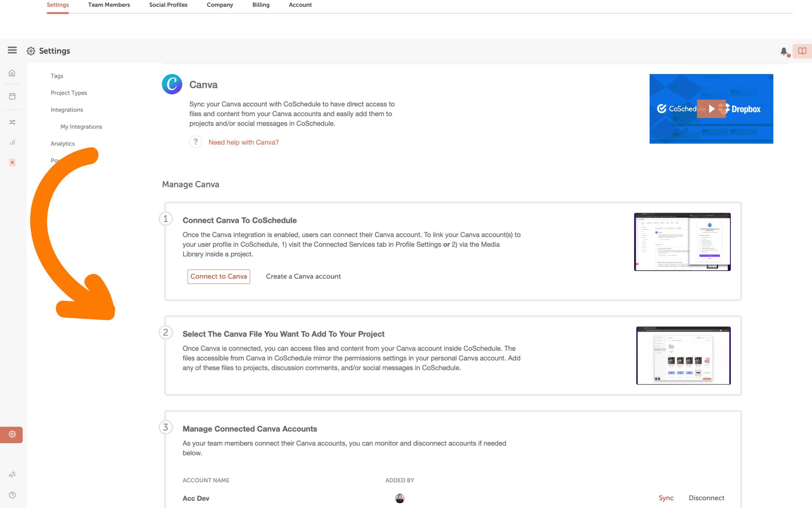Switch to the Team Members tab
This screenshot has height=508, width=812.
pyautogui.click(x=109, y=5)
